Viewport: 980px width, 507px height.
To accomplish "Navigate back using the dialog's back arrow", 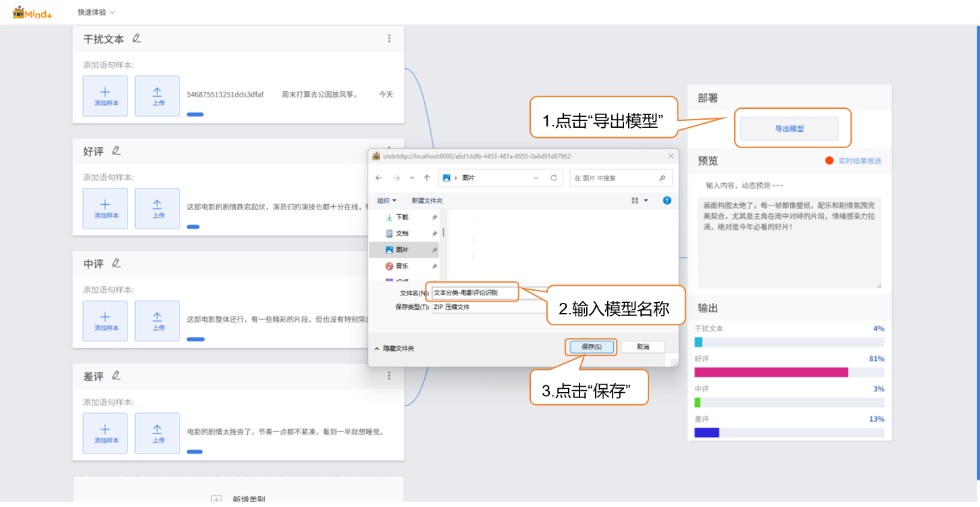I will (x=378, y=178).
